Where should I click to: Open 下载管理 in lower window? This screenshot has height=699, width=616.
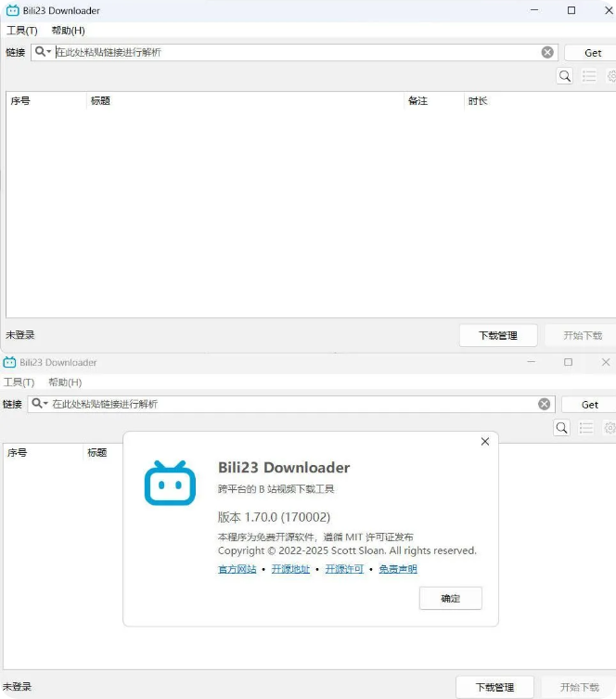494,687
